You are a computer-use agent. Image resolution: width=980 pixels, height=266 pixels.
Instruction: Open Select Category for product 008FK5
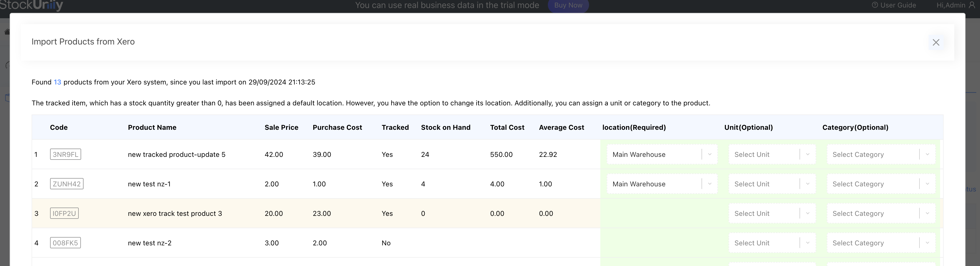(x=880, y=243)
